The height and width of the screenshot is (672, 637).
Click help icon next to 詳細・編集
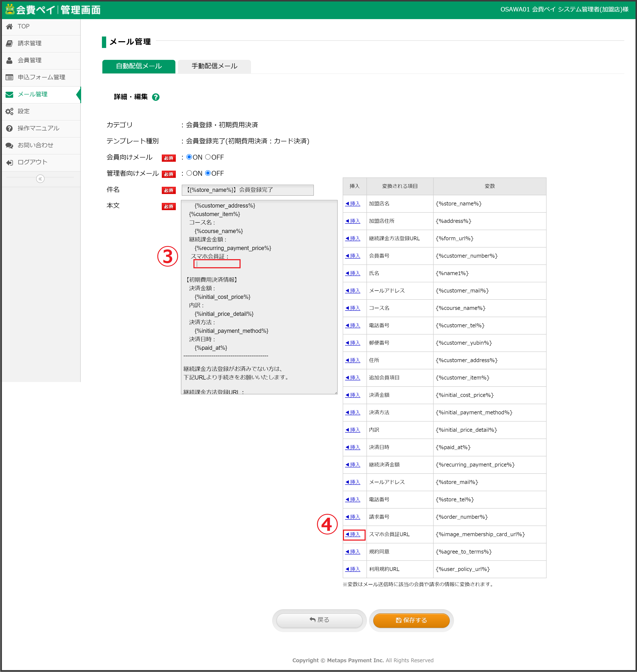click(155, 97)
